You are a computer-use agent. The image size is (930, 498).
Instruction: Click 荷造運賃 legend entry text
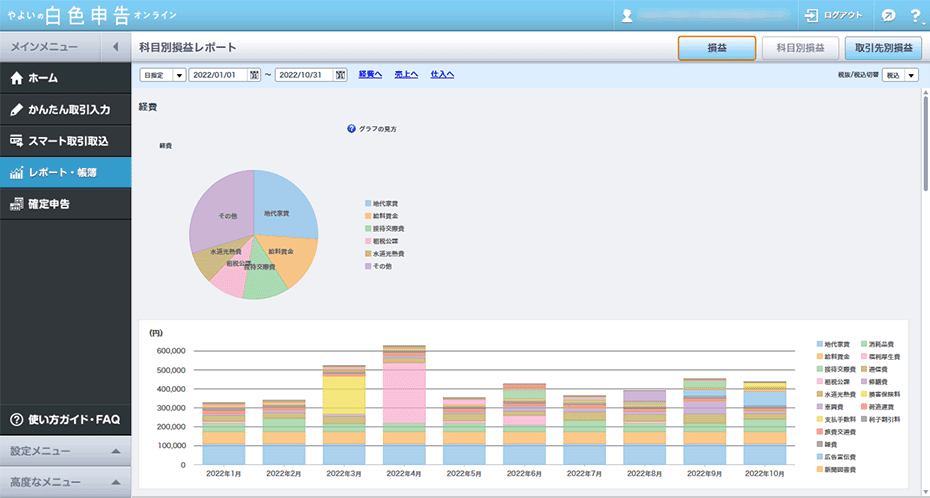[881, 407]
